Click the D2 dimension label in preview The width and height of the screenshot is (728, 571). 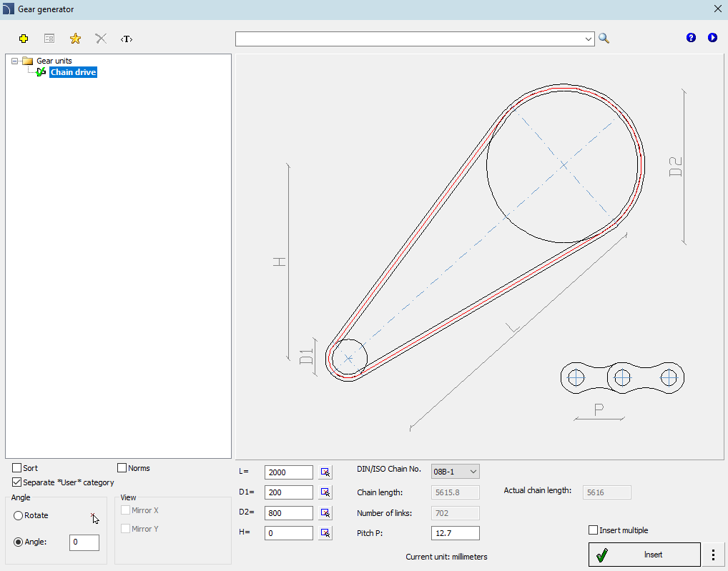click(x=676, y=167)
